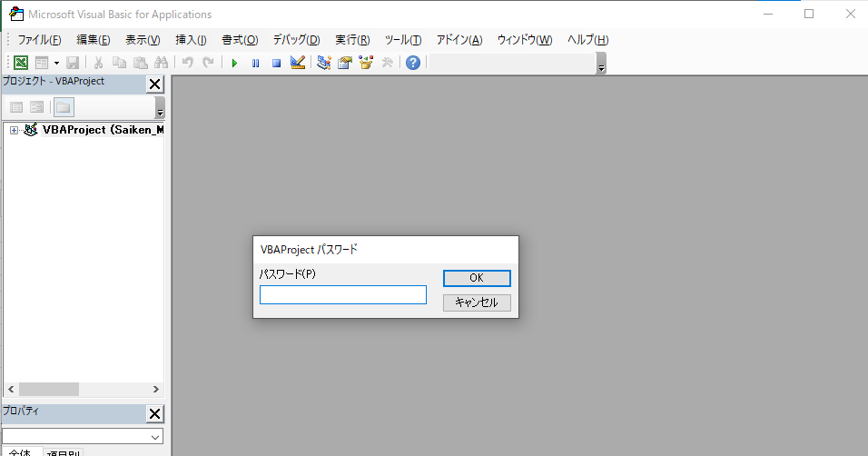
Task: Click the Insert UserForm toolbar icon
Action: pyautogui.click(x=42, y=63)
